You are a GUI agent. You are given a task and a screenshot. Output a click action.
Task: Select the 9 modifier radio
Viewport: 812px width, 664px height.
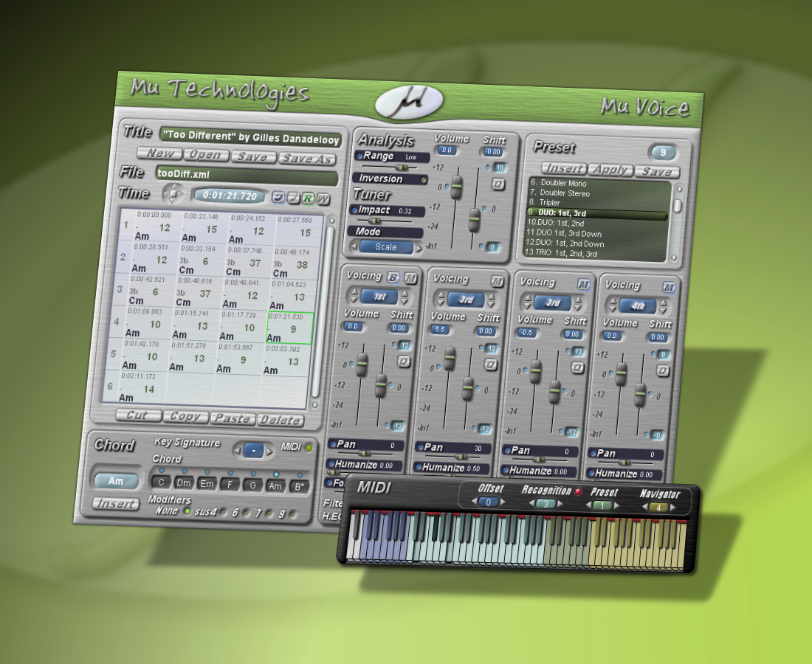pos(293,514)
